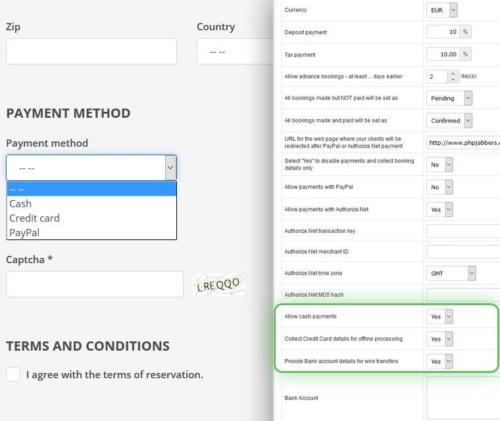The image size is (500, 421).
Task: Change the Allow payments with PayPal setting
Action: point(440,187)
